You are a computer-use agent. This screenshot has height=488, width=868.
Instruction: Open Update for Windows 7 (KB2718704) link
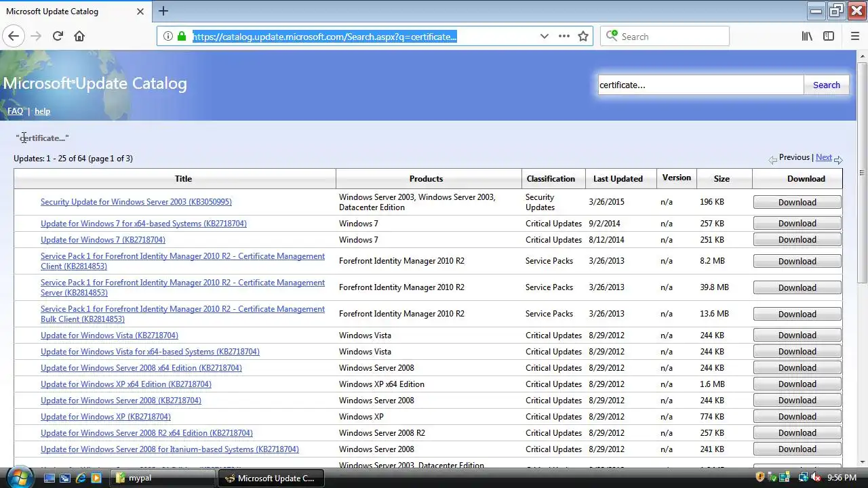tap(103, 240)
